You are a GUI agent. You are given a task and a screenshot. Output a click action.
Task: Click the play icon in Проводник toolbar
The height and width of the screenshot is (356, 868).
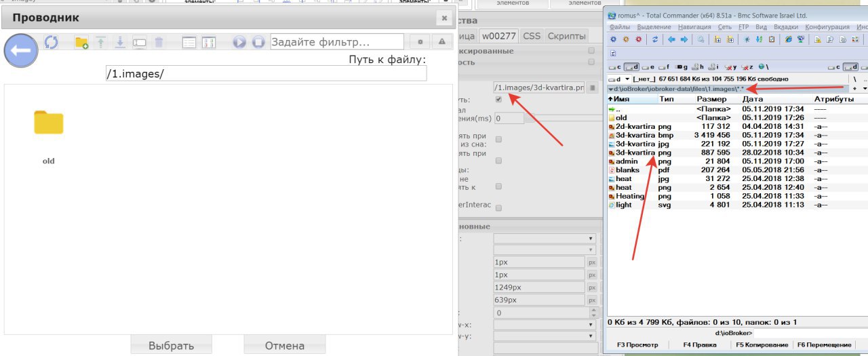(x=239, y=42)
